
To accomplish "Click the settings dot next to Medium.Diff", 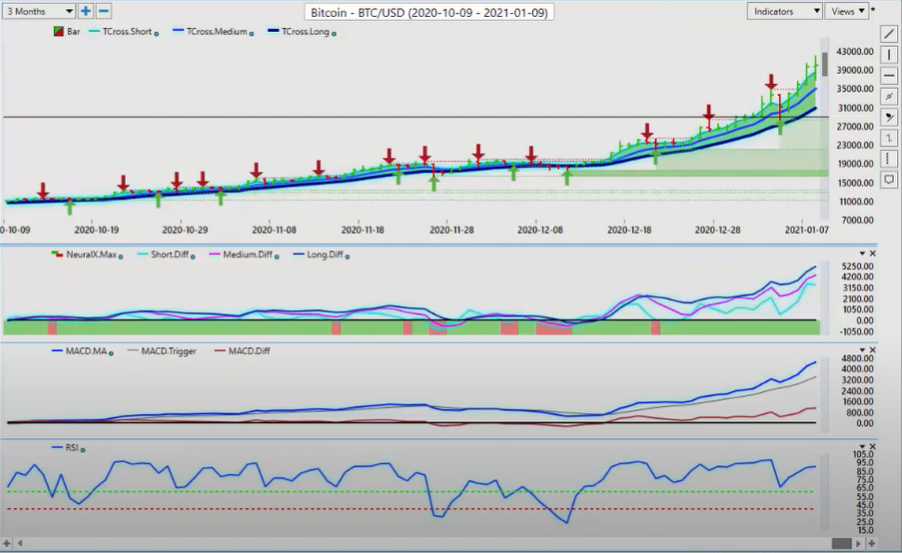I will pyautogui.click(x=277, y=256).
